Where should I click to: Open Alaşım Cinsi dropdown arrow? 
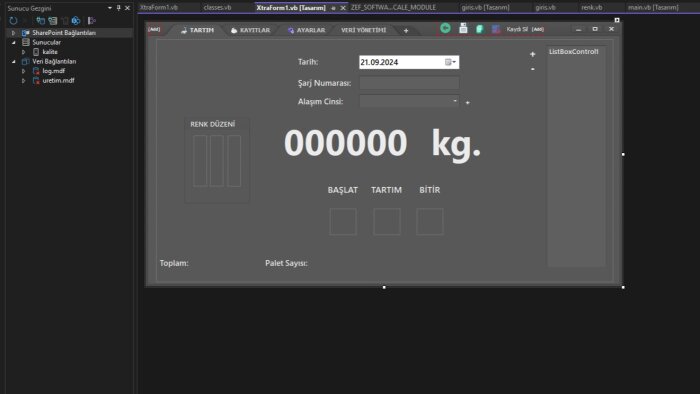point(454,101)
